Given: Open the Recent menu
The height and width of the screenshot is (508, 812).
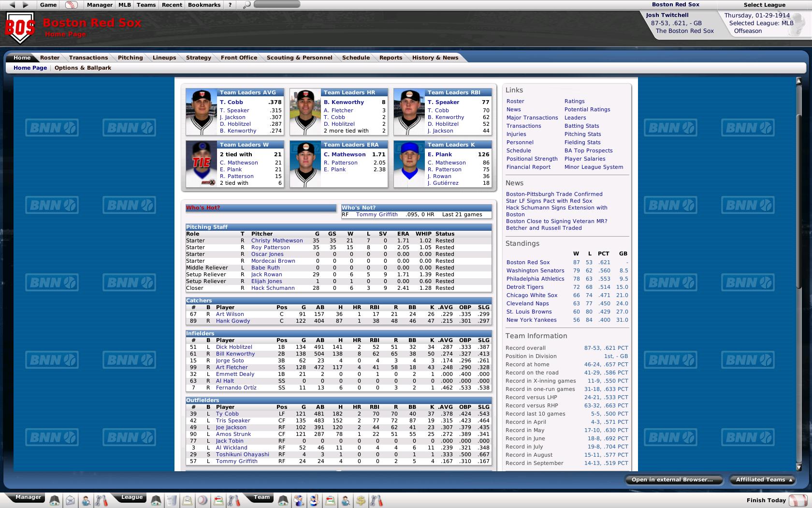Looking at the screenshot, I should 172,5.
